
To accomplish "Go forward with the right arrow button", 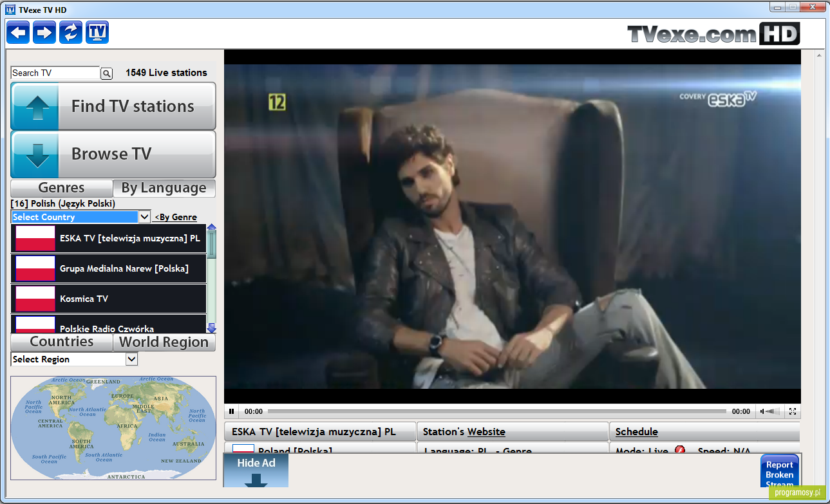I will pos(44,32).
